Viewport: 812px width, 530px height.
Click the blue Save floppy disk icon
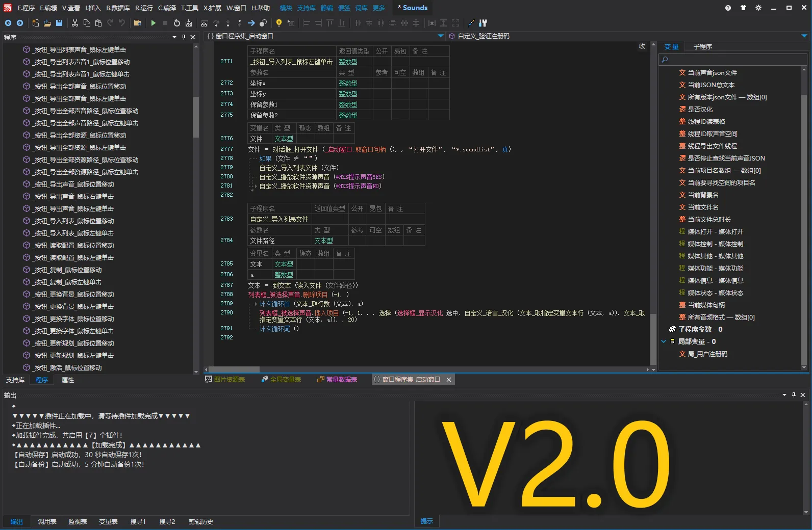[x=59, y=23]
